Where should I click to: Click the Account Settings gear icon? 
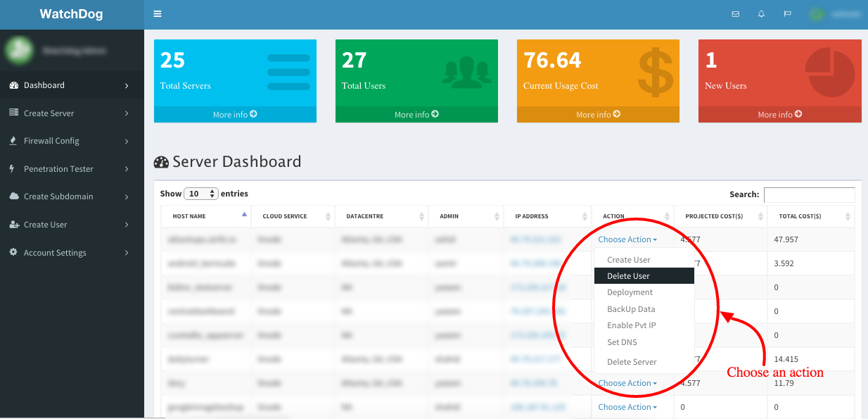coord(13,252)
